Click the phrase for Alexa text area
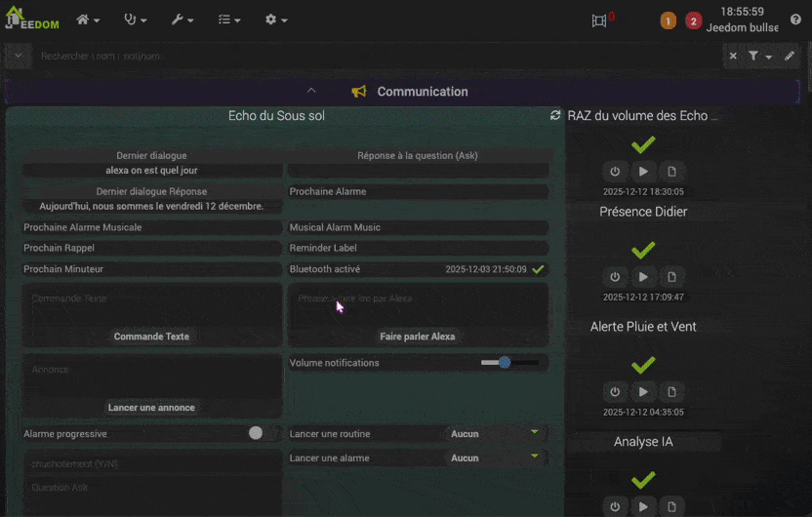 coord(418,307)
